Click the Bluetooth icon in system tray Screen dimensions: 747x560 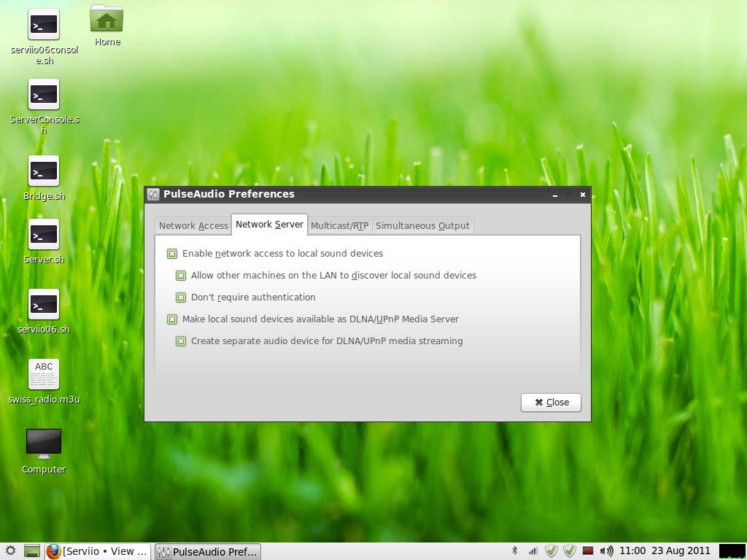(514, 551)
